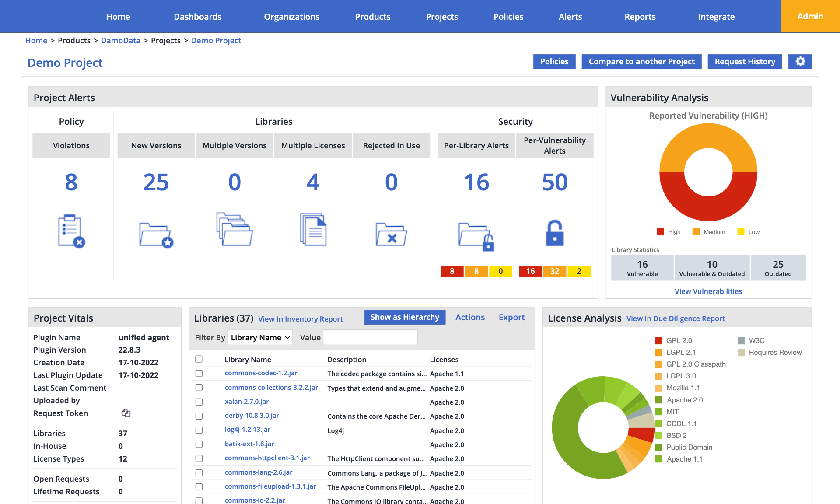Viewport: 840px width, 504px height.
Task: Open the Organizations nav menu
Action: tap(292, 17)
